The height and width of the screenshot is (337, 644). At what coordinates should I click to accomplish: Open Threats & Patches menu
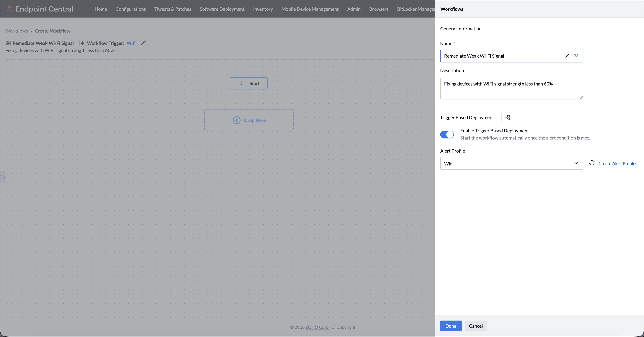click(x=173, y=9)
